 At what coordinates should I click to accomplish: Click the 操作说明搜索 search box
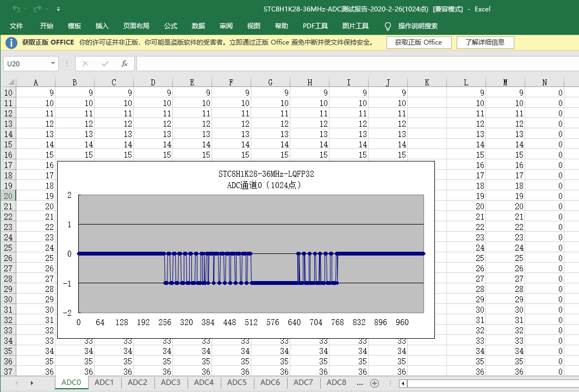(x=418, y=26)
